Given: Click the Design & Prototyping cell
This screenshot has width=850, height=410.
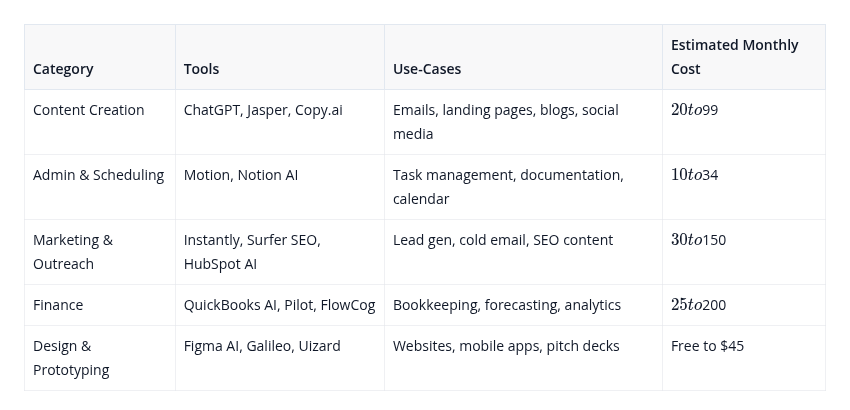Looking at the screenshot, I should 100,358.
